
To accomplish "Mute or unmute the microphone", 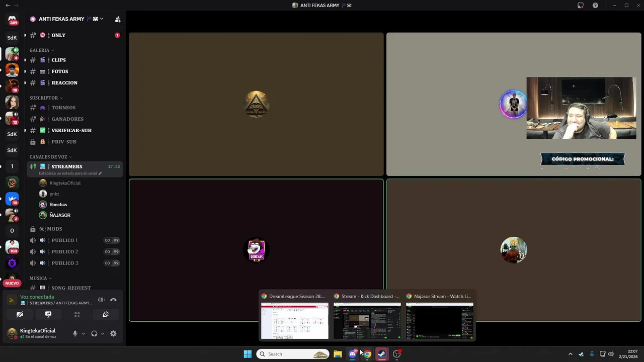I will (75, 333).
